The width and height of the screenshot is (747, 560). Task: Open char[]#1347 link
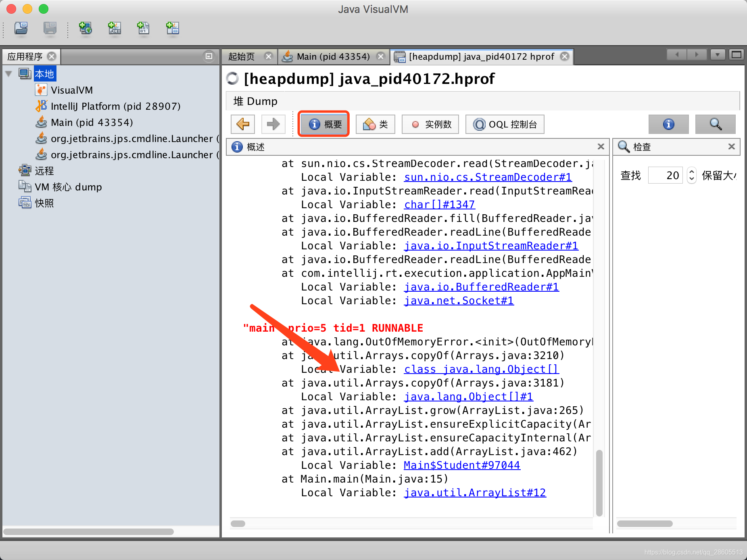coord(440,205)
